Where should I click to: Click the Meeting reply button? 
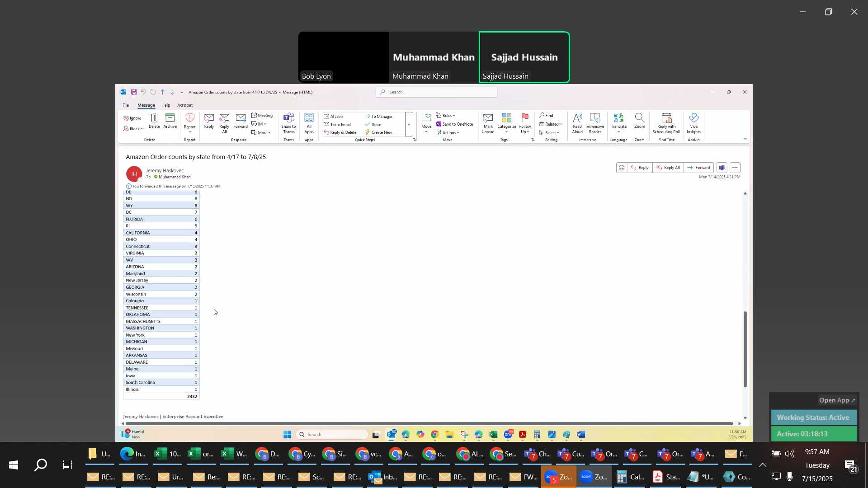[262, 116]
